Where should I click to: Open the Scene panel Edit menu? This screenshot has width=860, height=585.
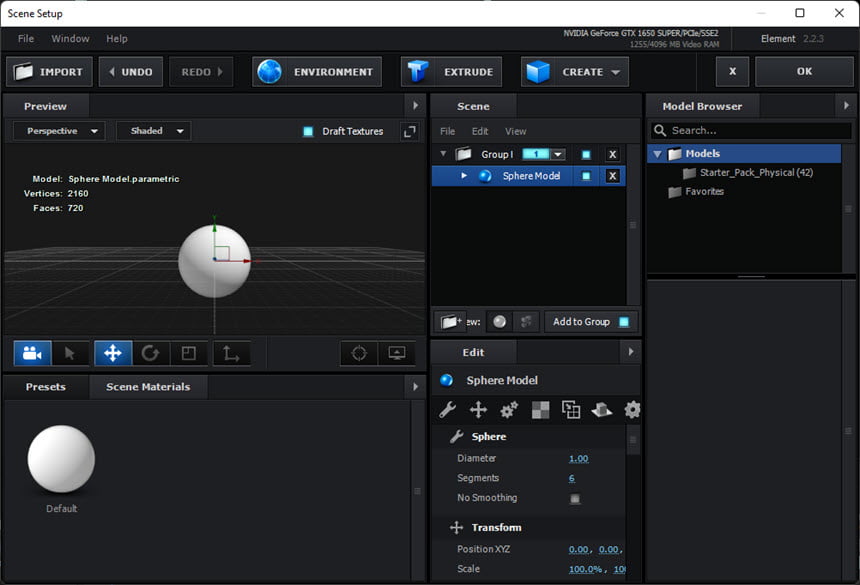pos(480,131)
